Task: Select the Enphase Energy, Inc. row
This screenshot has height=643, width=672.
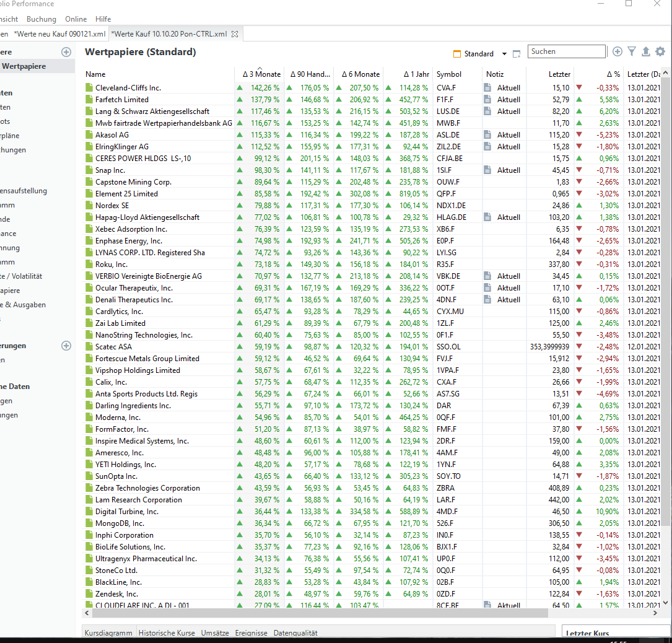Action: 372,241
